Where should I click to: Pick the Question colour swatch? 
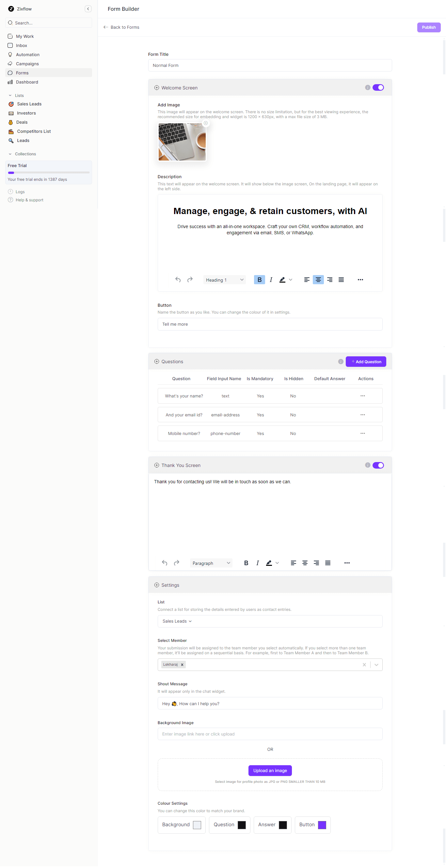[x=242, y=825]
